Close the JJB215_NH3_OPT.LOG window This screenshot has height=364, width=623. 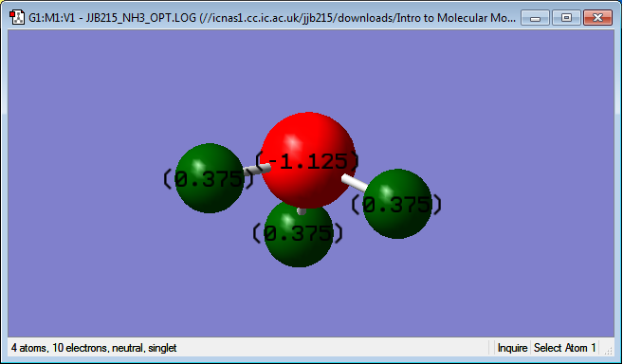pos(597,18)
